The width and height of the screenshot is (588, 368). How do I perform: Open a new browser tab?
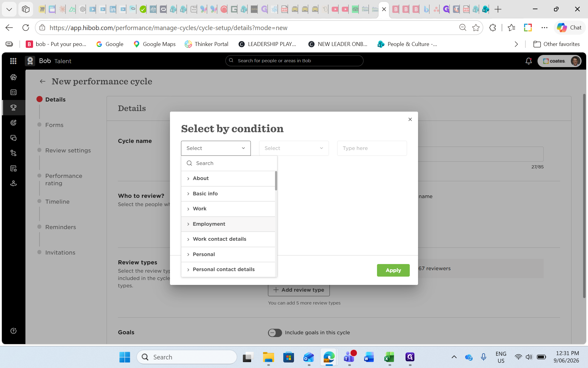[498, 9]
